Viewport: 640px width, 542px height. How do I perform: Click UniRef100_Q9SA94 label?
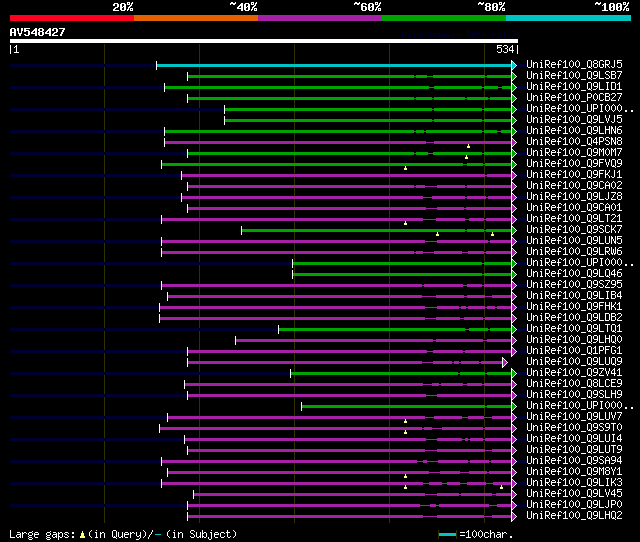pos(574,461)
